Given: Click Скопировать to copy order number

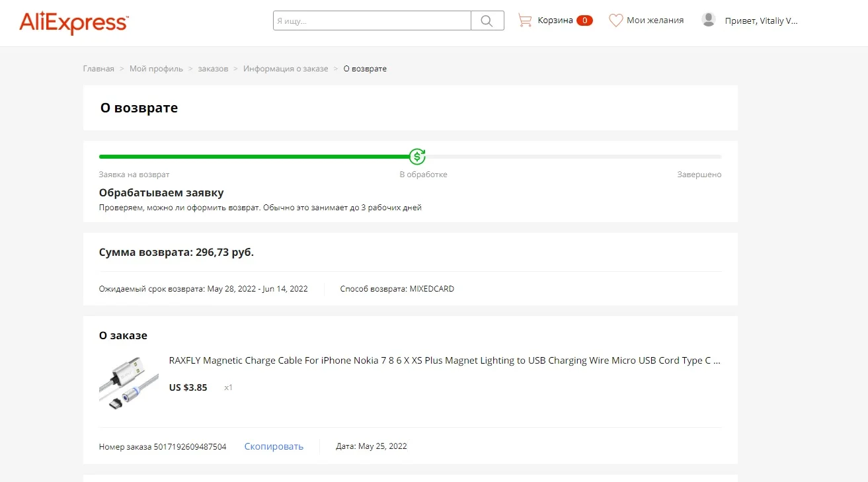Looking at the screenshot, I should [x=274, y=446].
